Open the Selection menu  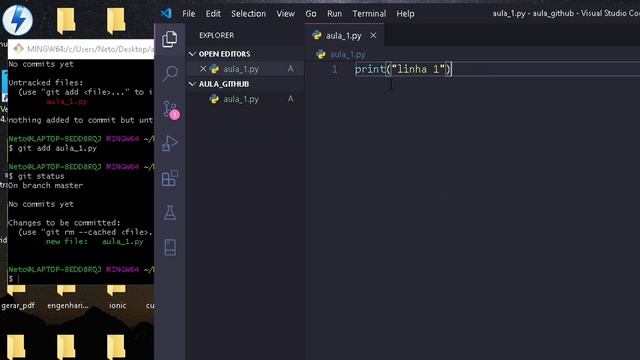click(x=249, y=13)
